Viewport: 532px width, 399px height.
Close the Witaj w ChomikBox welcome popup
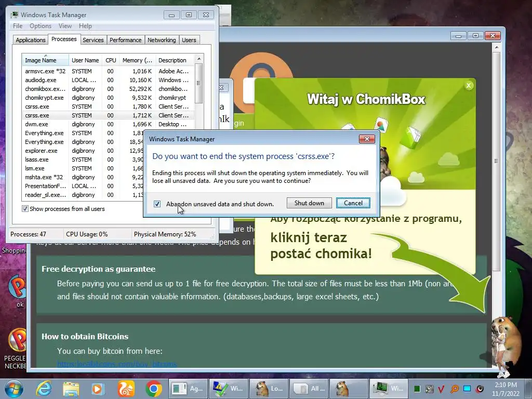(x=469, y=86)
